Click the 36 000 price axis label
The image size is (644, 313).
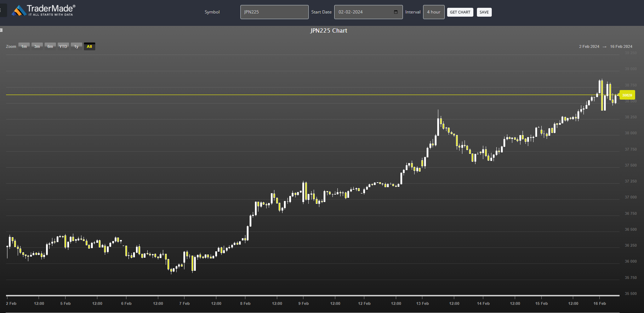[x=631, y=261]
